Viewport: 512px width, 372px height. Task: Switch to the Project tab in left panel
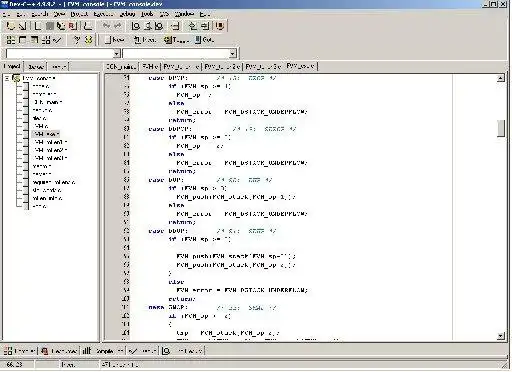(12, 66)
